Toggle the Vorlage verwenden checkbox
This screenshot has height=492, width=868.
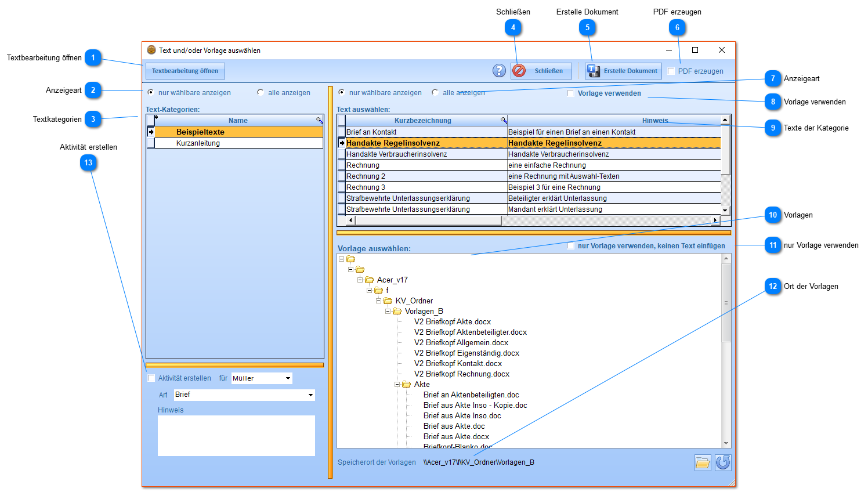(x=571, y=93)
